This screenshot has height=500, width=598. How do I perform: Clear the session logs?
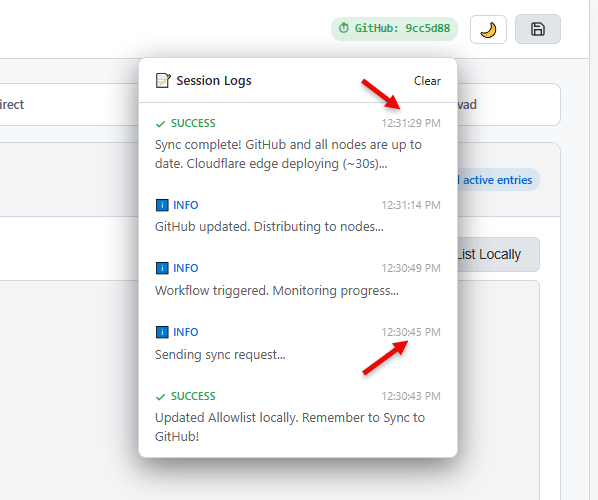click(x=427, y=81)
